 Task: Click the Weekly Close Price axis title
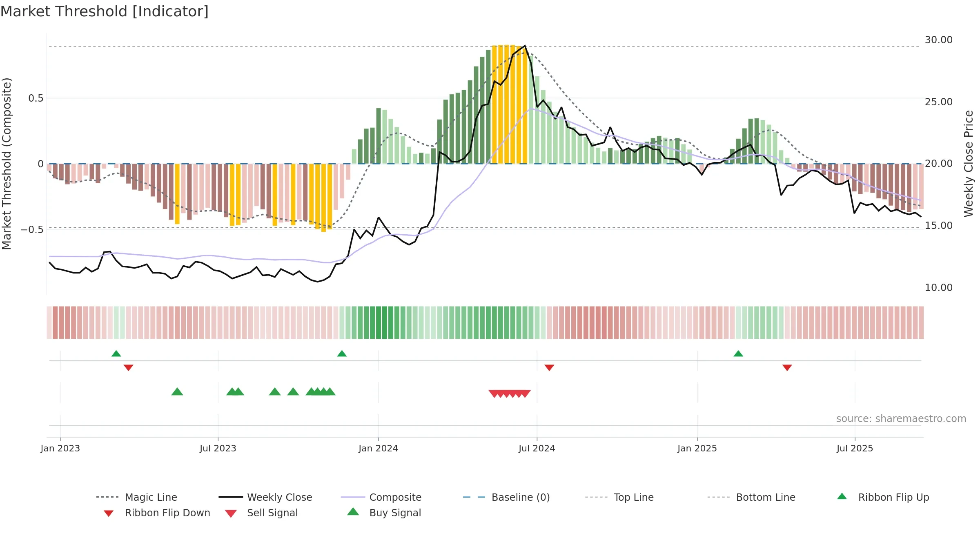pos(969,164)
